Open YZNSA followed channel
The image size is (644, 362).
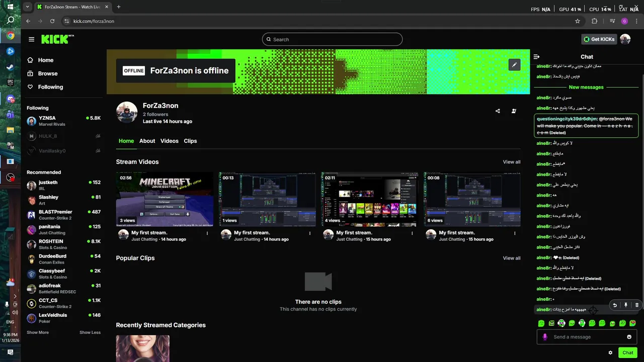pyautogui.click(x=64, y=121)
